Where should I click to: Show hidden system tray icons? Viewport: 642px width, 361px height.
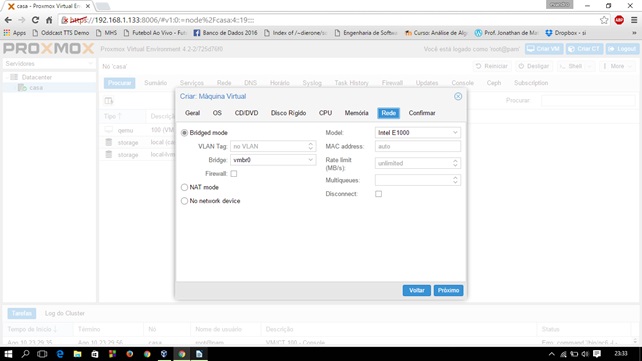[x=552, y=354]
